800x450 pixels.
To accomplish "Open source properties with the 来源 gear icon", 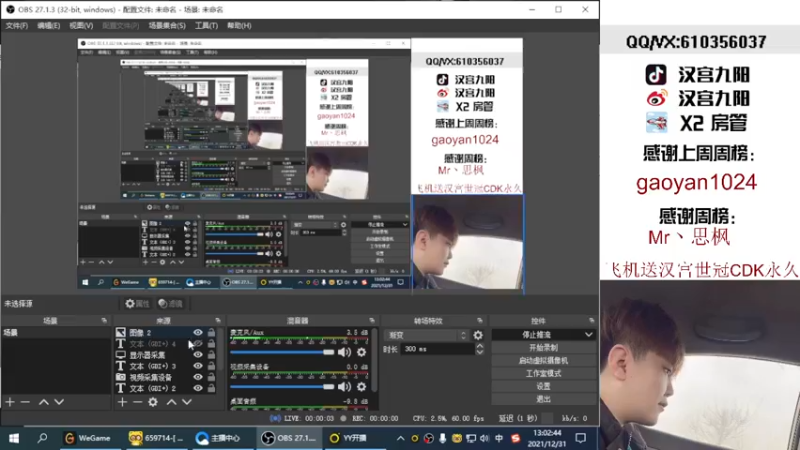I will [153, 402].
